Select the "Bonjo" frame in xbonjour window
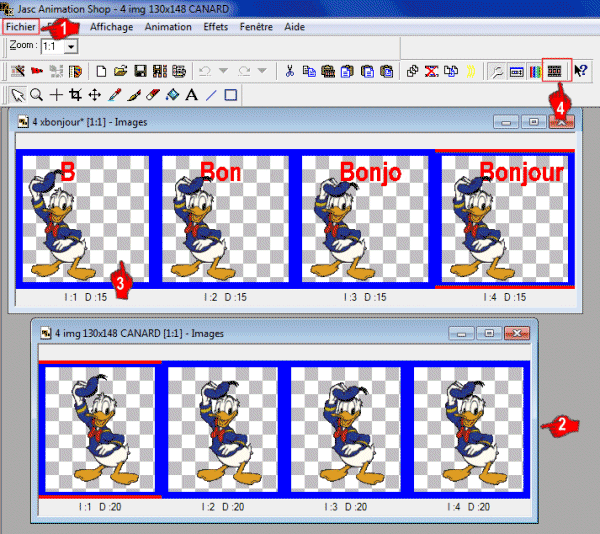600x534 pixels. pos(365,219)
